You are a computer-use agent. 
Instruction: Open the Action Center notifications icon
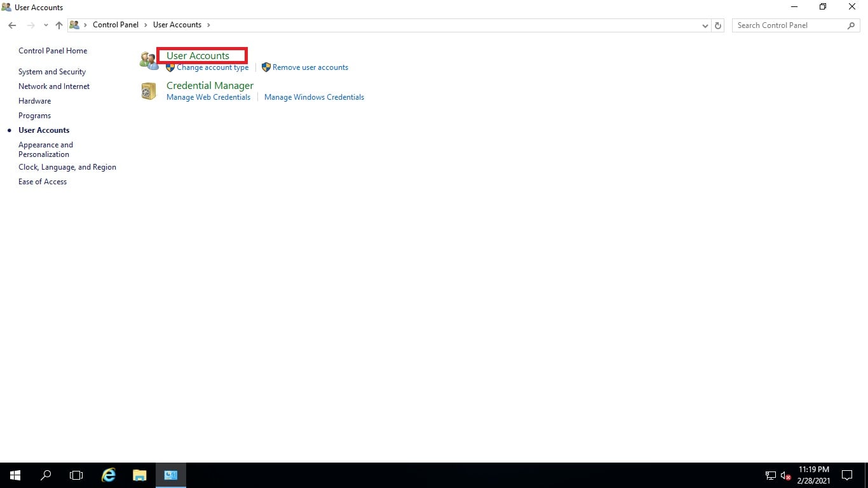point(846,475)
